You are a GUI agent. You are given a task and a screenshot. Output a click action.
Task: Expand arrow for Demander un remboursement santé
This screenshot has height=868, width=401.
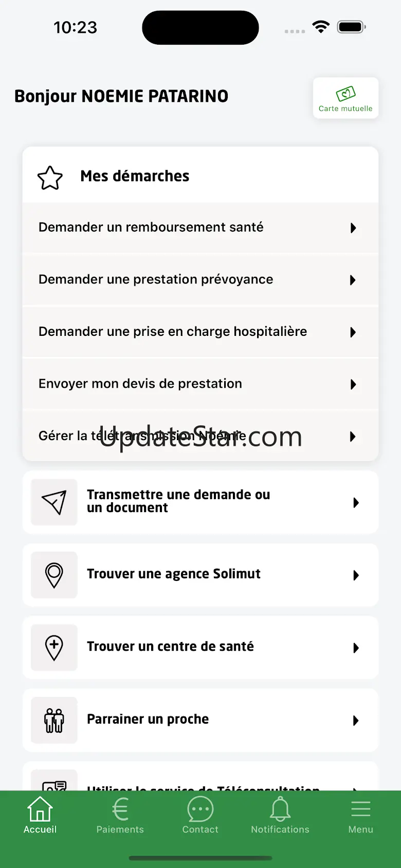tap(353, 228)
